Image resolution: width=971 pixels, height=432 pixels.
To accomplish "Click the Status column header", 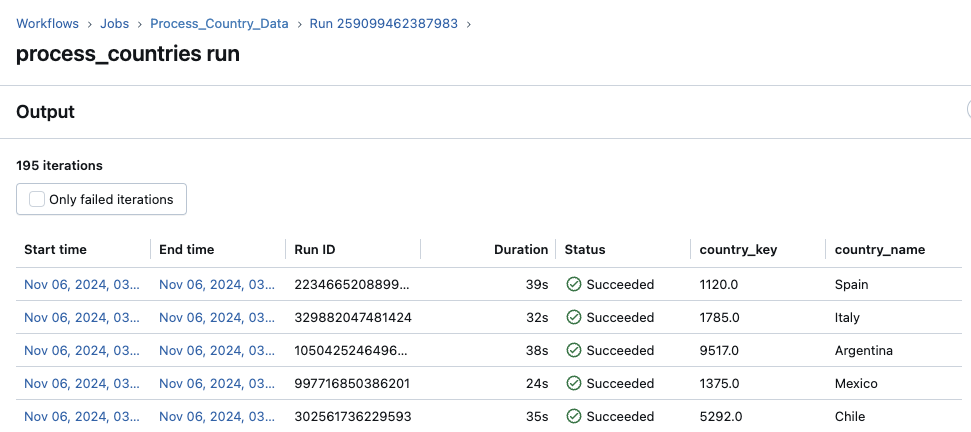I will 585,250.
